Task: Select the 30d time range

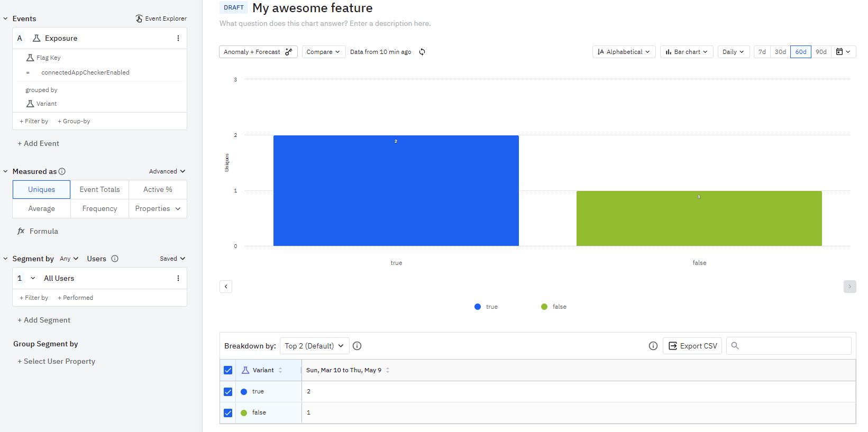Action: point(780,52)
